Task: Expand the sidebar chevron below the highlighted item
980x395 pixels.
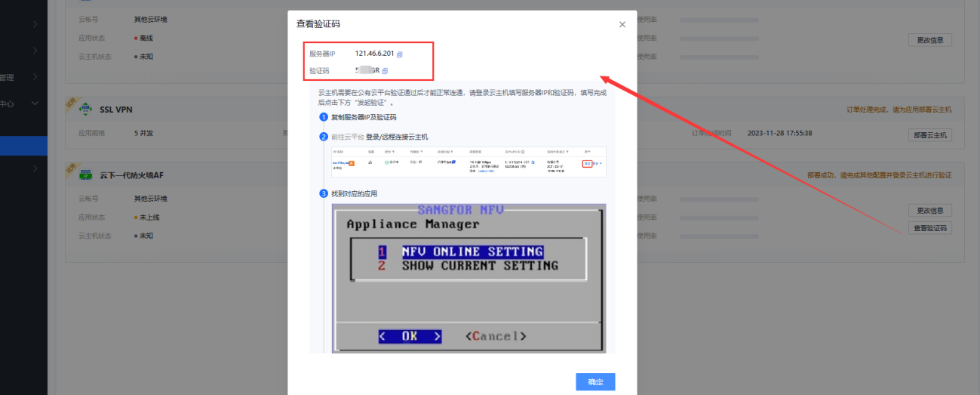Action: [x=35, y=168]
